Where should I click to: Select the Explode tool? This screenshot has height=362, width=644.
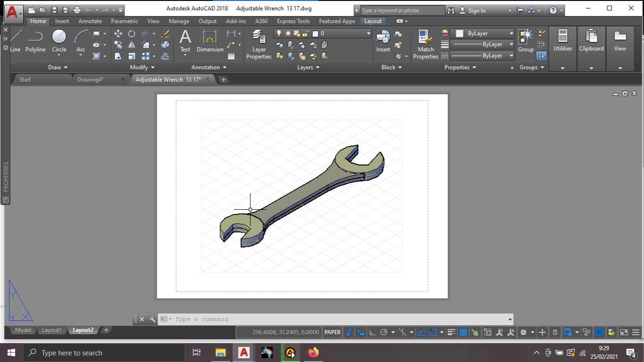[x=165, y=45]
